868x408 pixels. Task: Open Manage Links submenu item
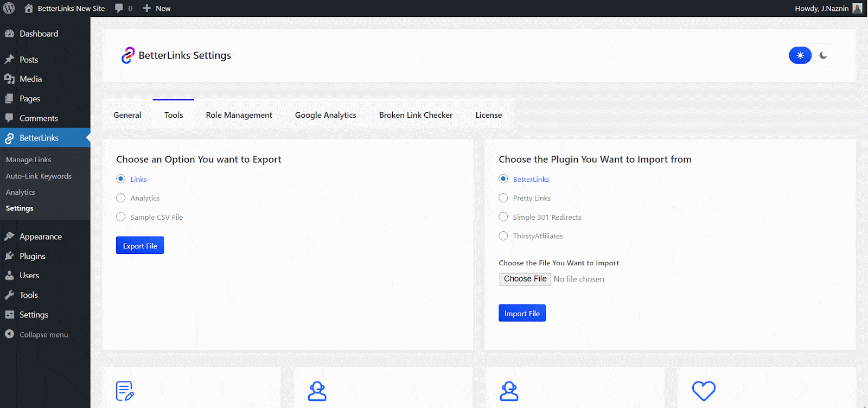pos(29,160)
